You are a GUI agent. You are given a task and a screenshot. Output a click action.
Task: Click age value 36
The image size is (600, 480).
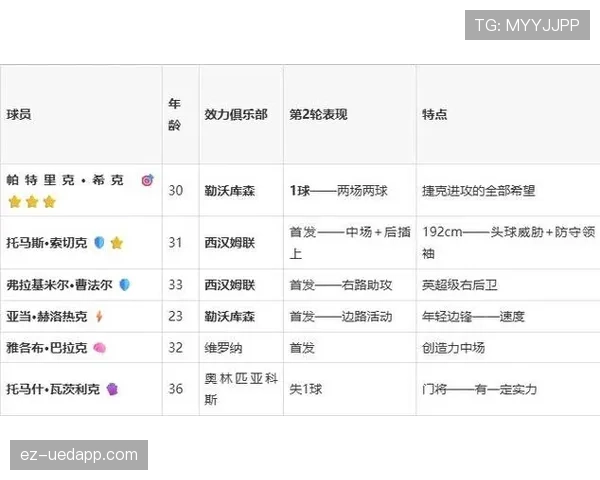pos(176,389)
